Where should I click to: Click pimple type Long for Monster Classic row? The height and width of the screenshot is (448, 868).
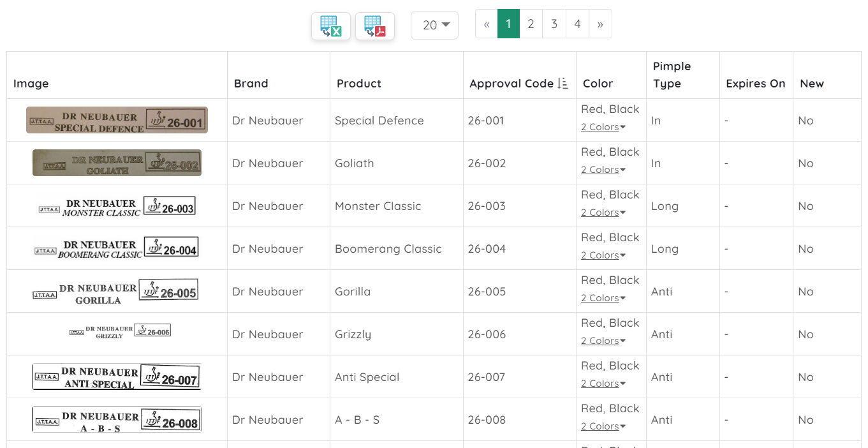665,206
